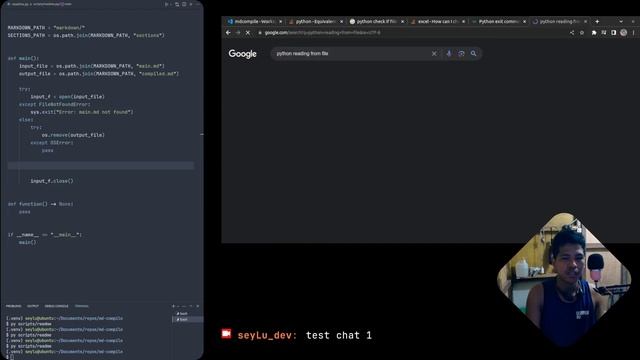
Task: Close the 'Python exit commands' tab
Action: (x=524, y=22)
